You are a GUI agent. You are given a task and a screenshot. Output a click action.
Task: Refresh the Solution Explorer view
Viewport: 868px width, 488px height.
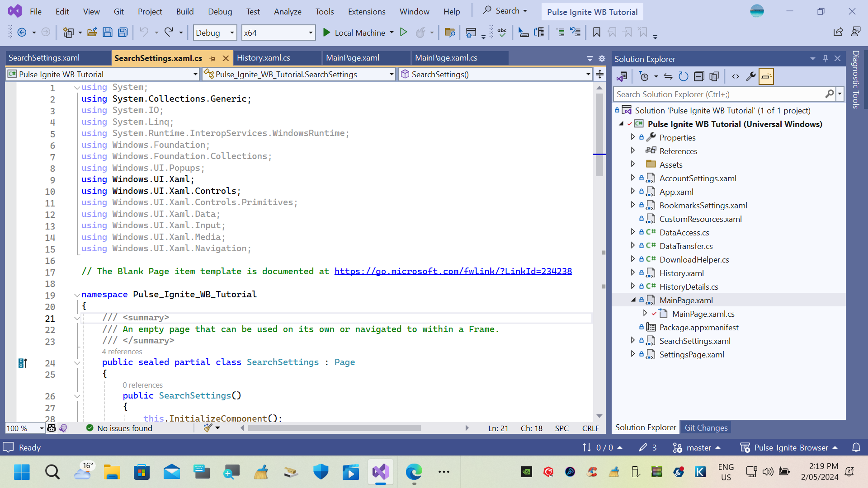[683, 76]
